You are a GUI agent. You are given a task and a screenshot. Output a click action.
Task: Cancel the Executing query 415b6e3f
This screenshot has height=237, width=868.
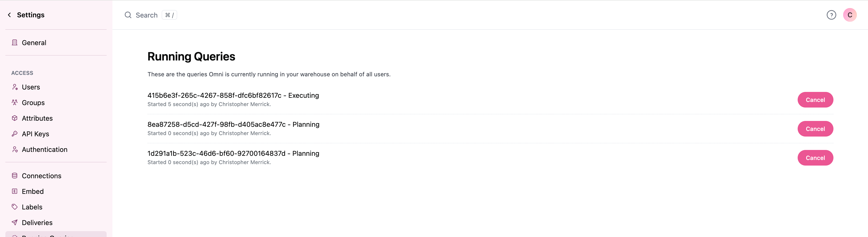815,100
